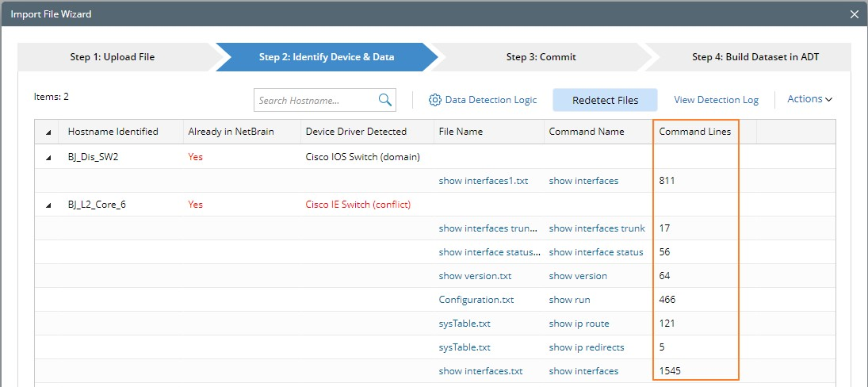Screen dimensions: 868x387
Task: Open the show interfaces1.txt file link
Action: [x=483, y=181]
